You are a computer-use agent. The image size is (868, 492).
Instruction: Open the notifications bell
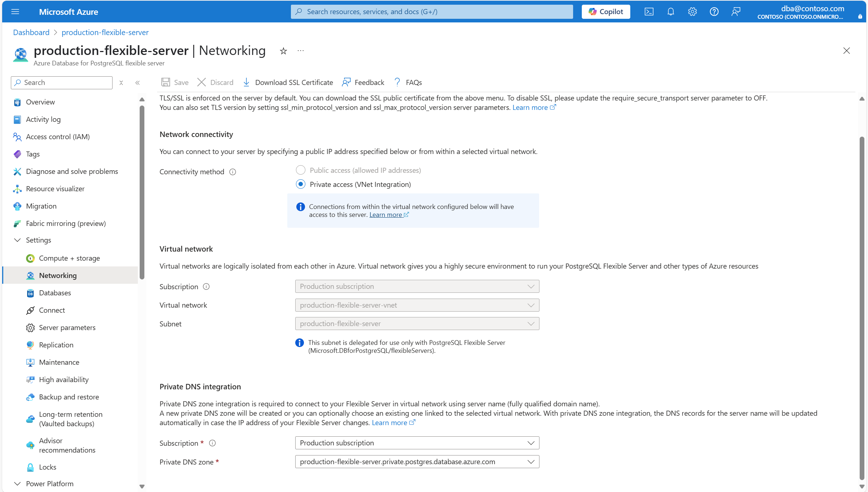(x=670, y=12)
